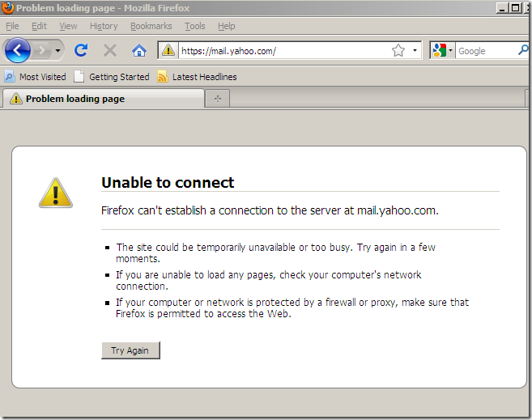Click the search magnifier icon
This screenshot has height=420, width=532.
(x=523, y=50)
